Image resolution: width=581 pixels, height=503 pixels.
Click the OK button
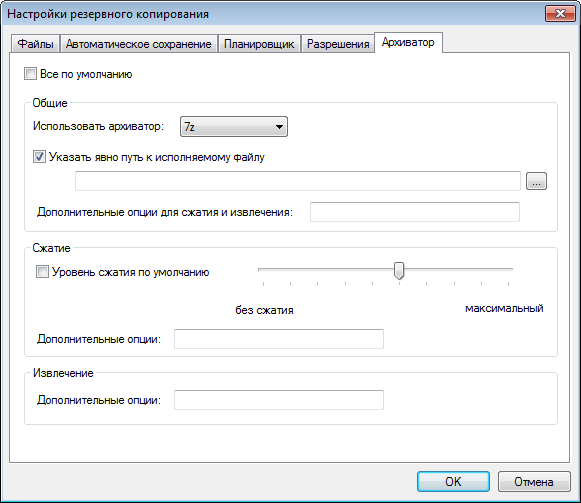tap(453, 482)
